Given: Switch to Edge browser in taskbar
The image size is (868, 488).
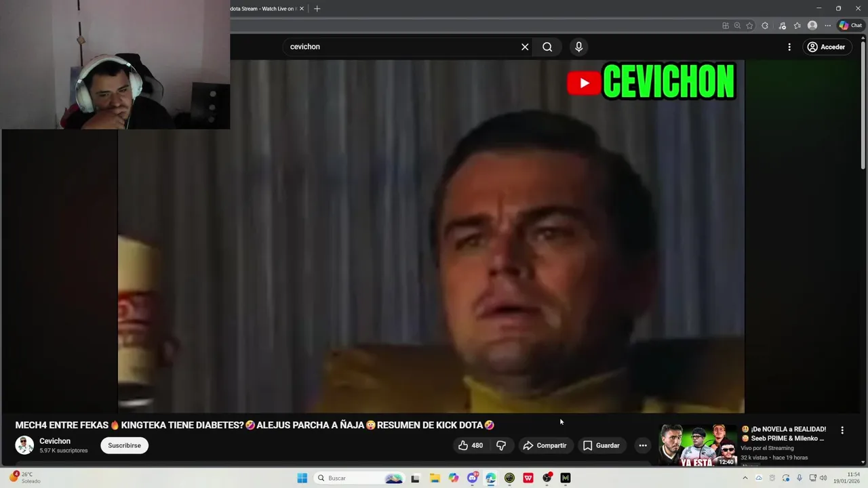Looking at the screenshot, I should (491, 478).
